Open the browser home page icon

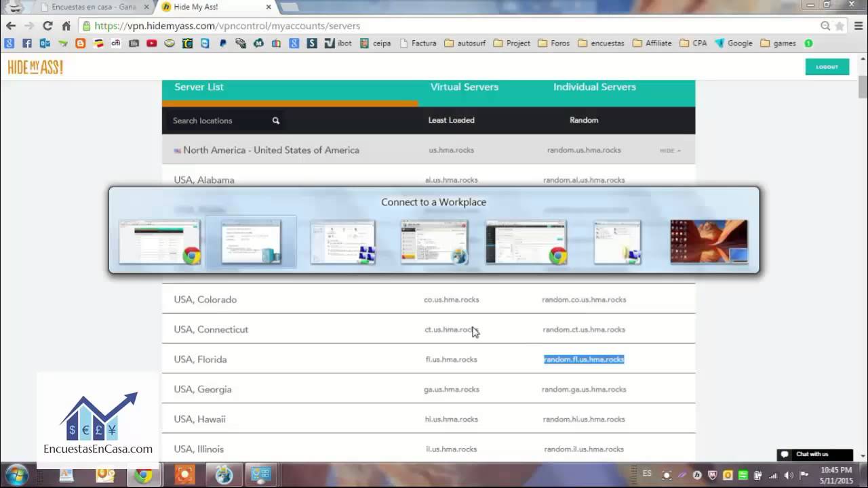click(x=66, y=26)
